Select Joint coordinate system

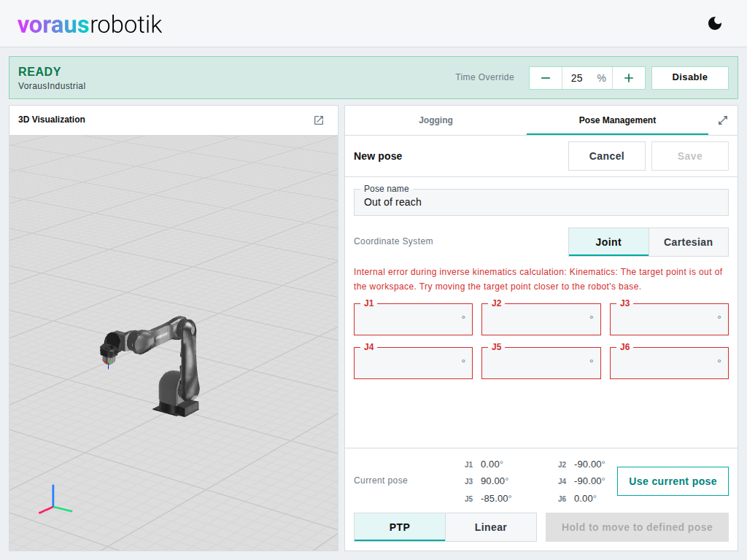click(608, 242)
